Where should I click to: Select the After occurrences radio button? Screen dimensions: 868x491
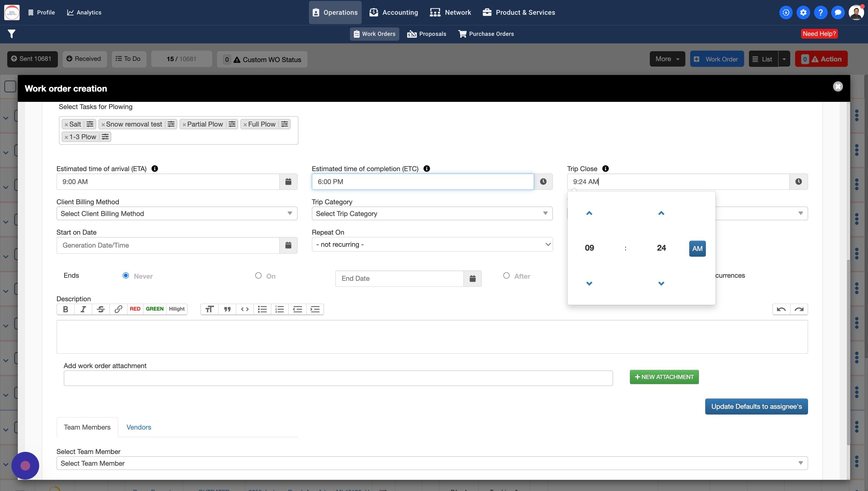click(506, 276)
